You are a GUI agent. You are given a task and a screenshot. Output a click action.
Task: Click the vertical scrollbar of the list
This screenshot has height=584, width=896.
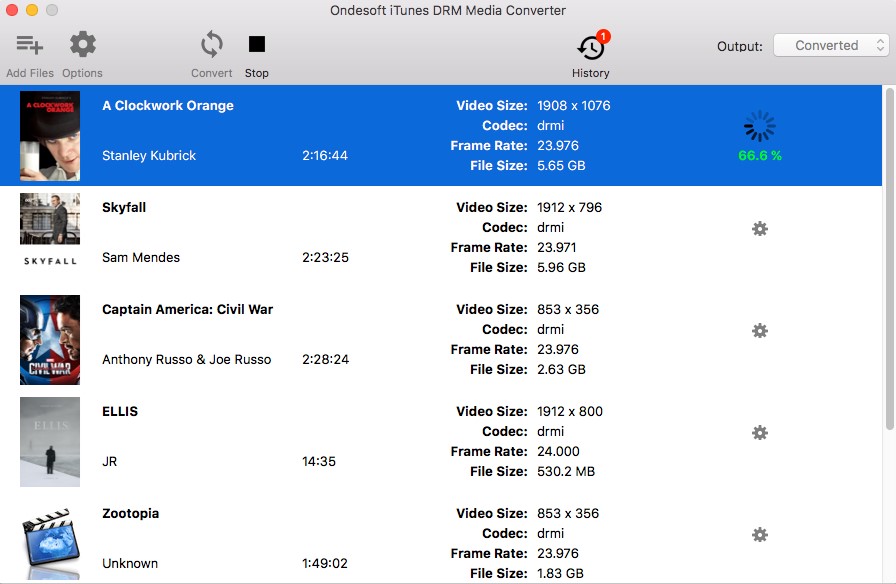click(x=889, y=260)
